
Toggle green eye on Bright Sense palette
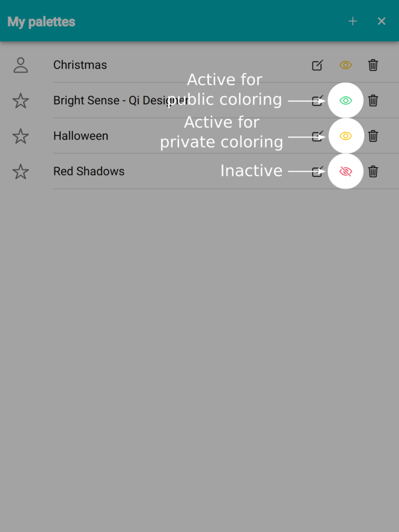click(x=345, y=100)
